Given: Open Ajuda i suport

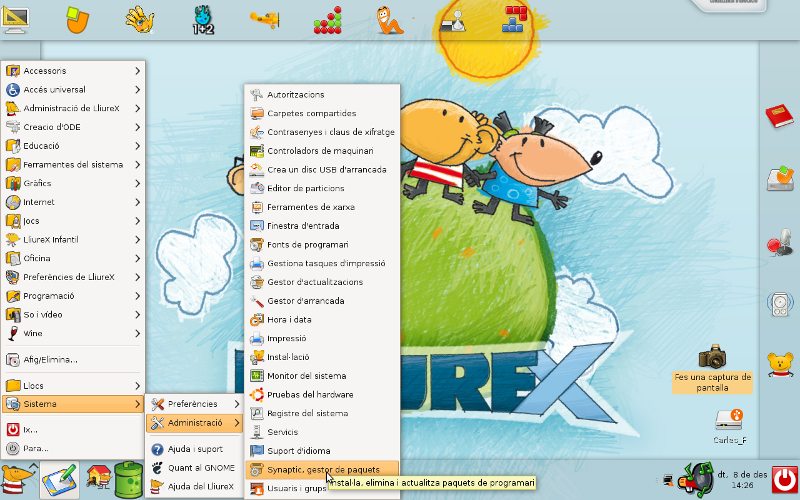Looking at the screenshot, I should [x=194, y=449].
